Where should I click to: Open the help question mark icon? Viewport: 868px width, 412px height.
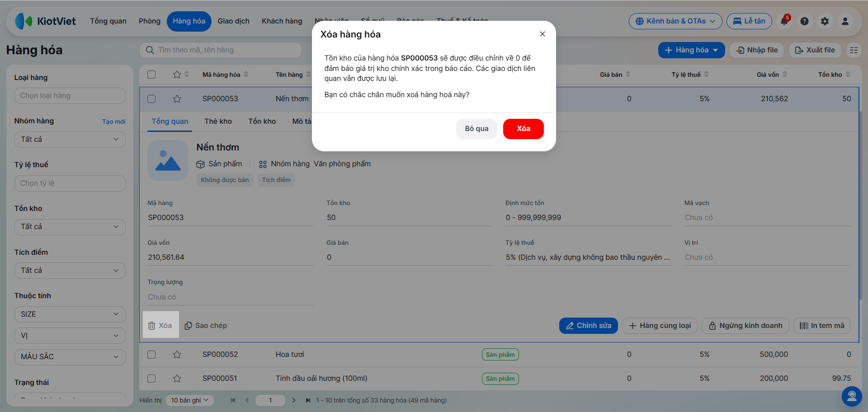point(804,21)
